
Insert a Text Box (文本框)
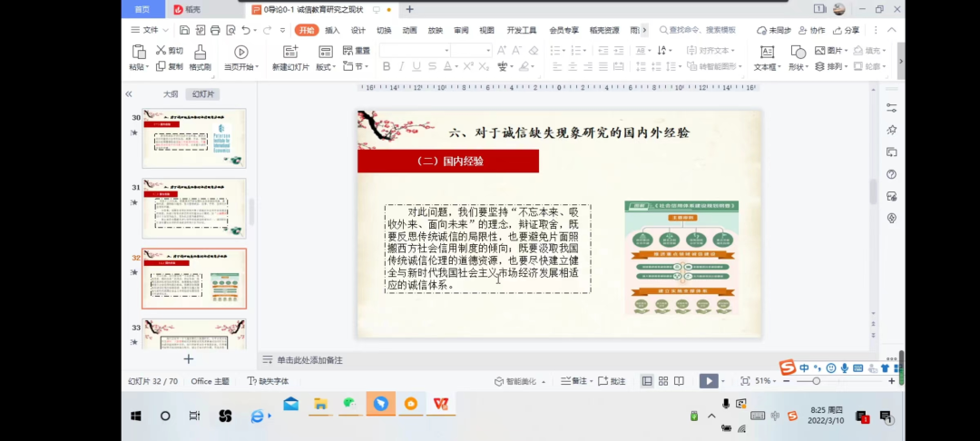pyautogui.click(x=767, y=52)
